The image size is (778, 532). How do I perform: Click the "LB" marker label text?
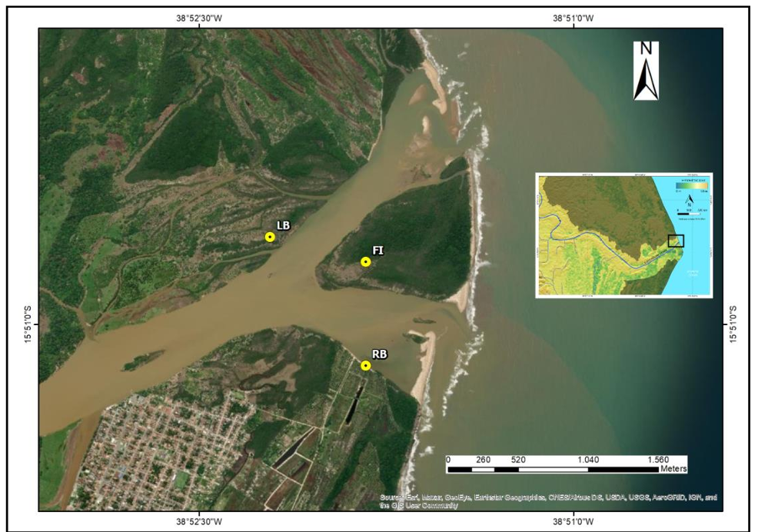pos(284,225)
